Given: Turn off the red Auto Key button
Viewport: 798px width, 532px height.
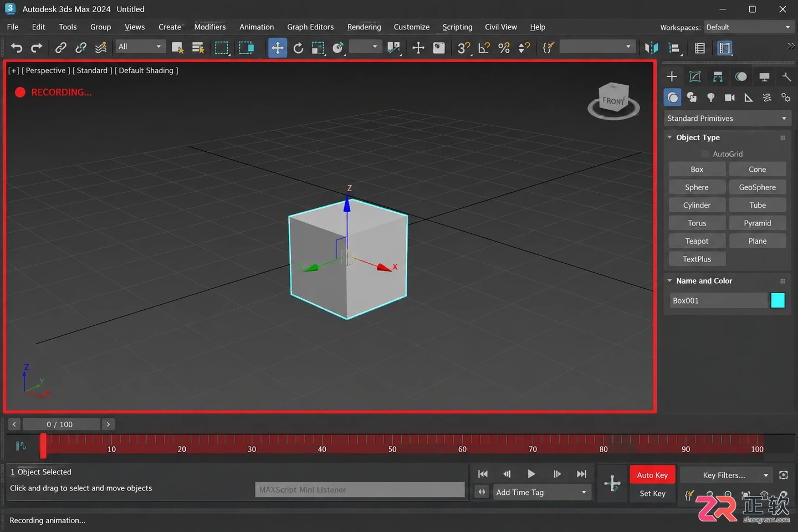Looking at the screenshot, I should coord(652,475).
